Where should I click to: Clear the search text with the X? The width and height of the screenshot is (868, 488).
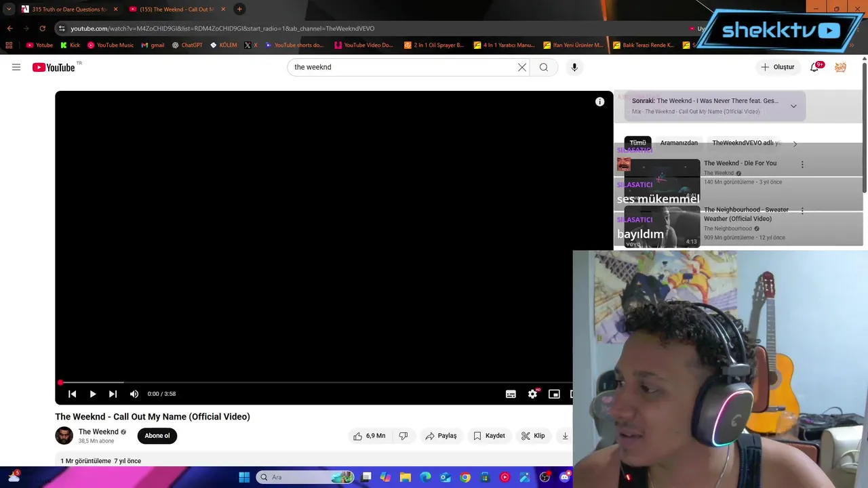(x=522, y=67)
